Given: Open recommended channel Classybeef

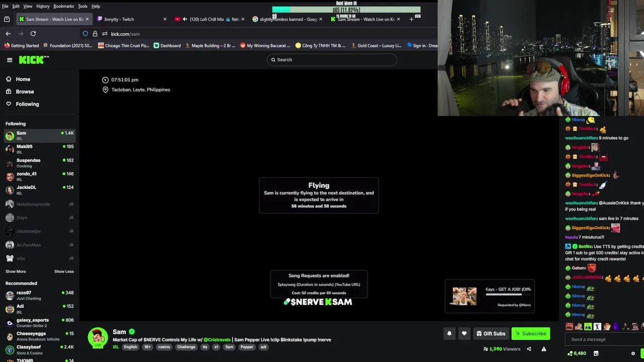Looking at the screenshot, I should 39,349.
